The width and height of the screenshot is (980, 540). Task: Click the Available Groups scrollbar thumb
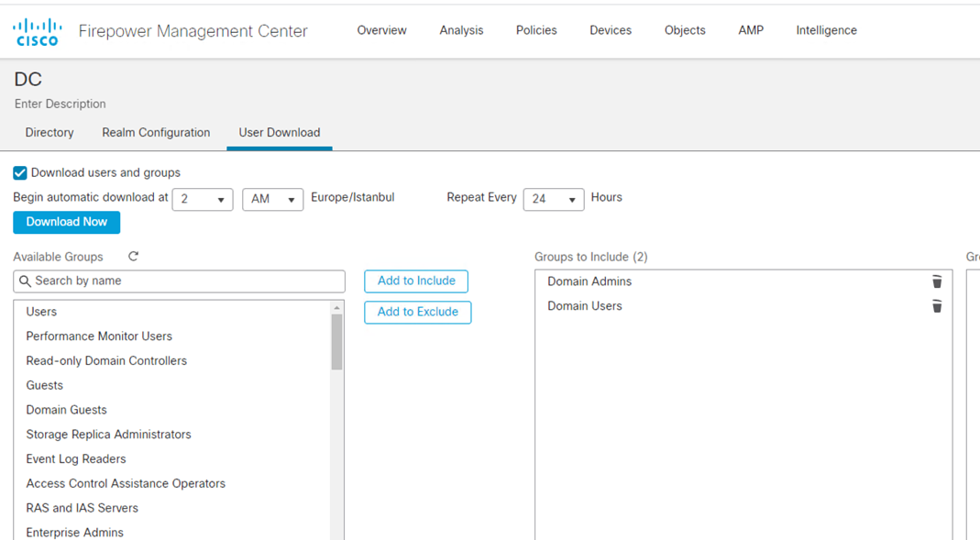(336, 342)
